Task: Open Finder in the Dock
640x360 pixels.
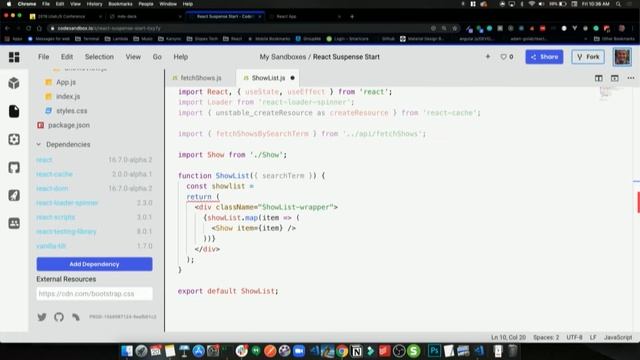Action: click(127, 351)
